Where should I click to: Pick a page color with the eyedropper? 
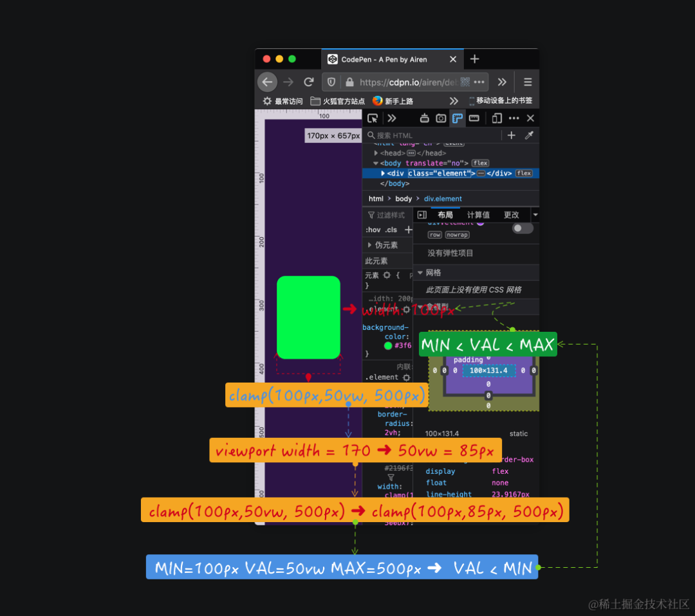point(529,135)
